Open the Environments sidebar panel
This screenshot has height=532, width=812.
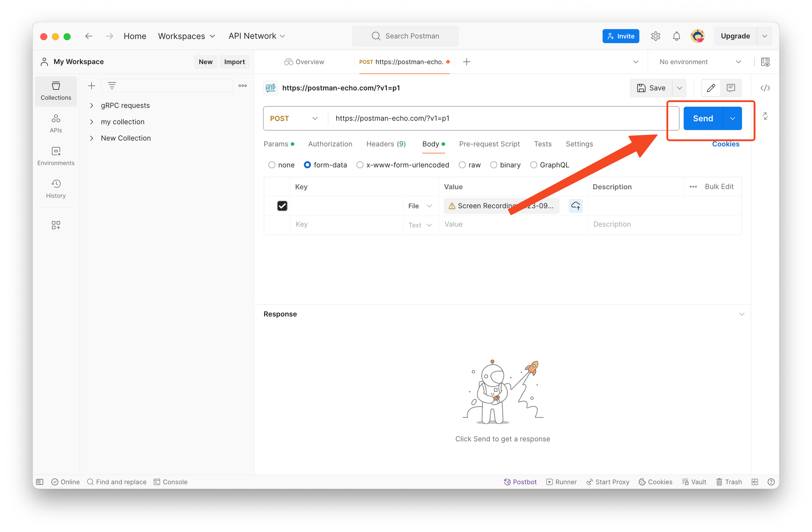(x=56, y=156)
